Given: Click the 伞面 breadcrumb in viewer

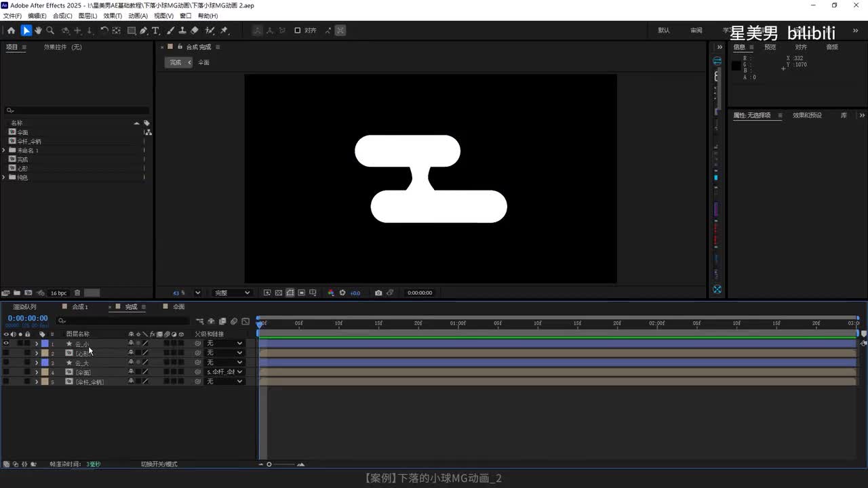Looking at the screenshot, I should pos(203,62).
